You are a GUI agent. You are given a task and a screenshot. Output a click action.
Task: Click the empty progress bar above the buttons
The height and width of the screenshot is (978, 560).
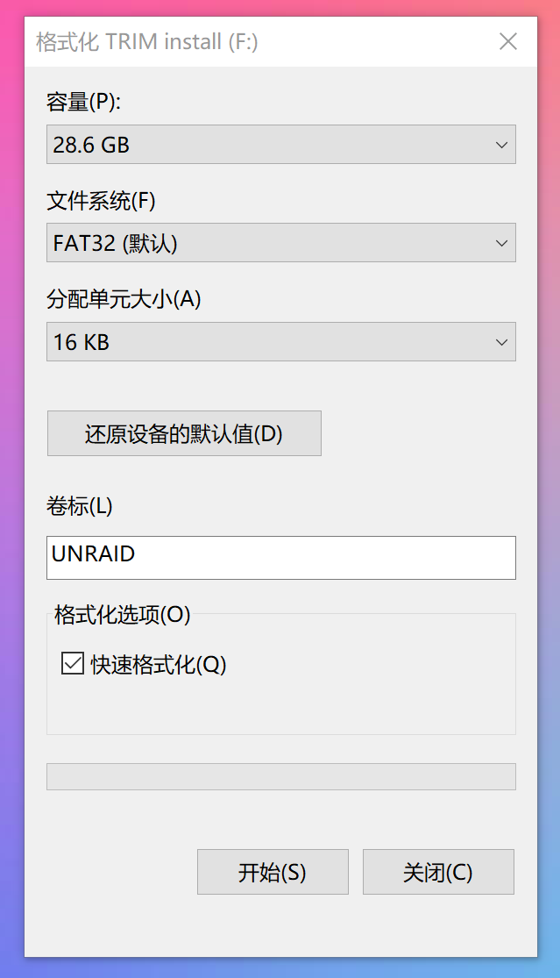tap(280, 776)
